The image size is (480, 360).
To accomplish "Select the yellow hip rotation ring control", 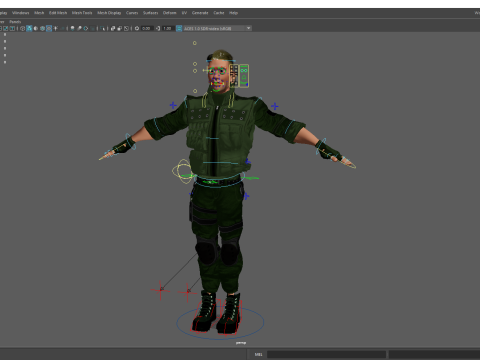I will pyautogui.click(x=183, y=171).
